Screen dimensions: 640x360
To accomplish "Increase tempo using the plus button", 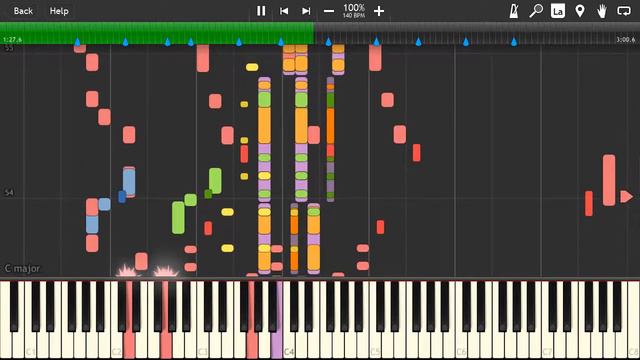I will [x=379, y=11].
